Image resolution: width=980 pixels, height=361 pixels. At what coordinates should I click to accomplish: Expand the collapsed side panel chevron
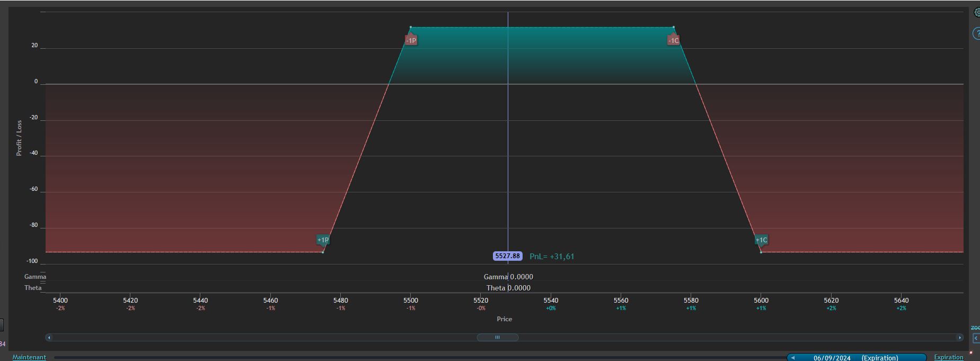pyautogui.click(x=976, y=338)
